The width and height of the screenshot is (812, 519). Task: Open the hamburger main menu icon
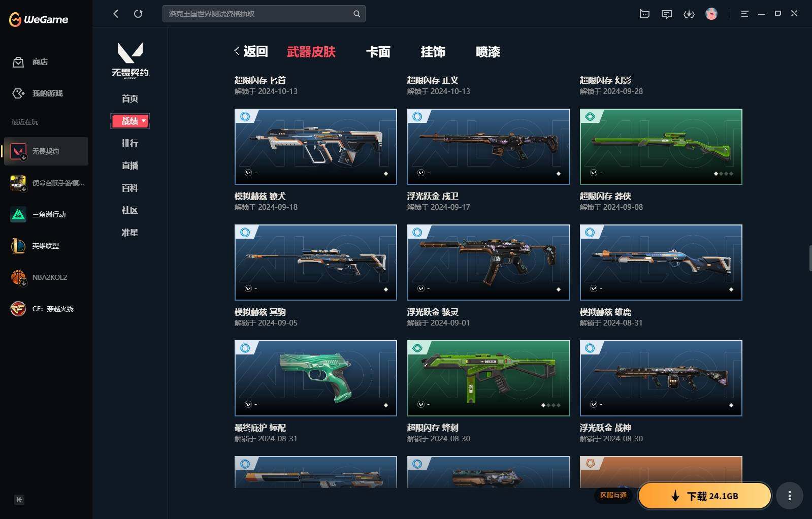click(744, 14)
